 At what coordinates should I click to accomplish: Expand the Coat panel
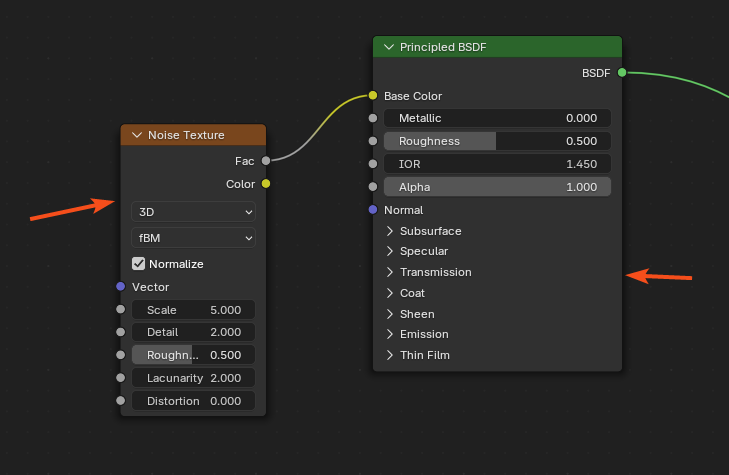tap(390, 293)
